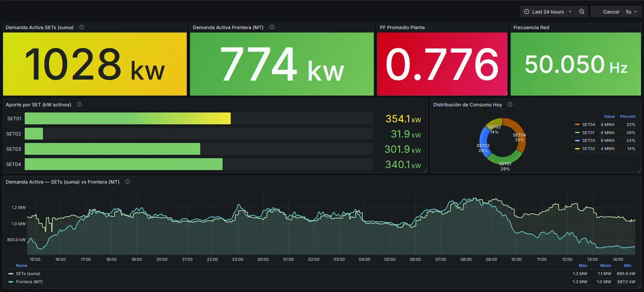Image resolution: width=644 pixels, height=292 pixels.
Task: Open the Distribución de Consumo Hoy panel title menu
Action: [x=467, y=104]
